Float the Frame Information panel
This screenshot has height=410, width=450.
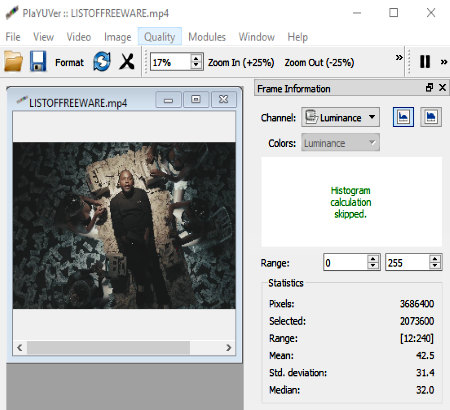[x=429, y=87]
